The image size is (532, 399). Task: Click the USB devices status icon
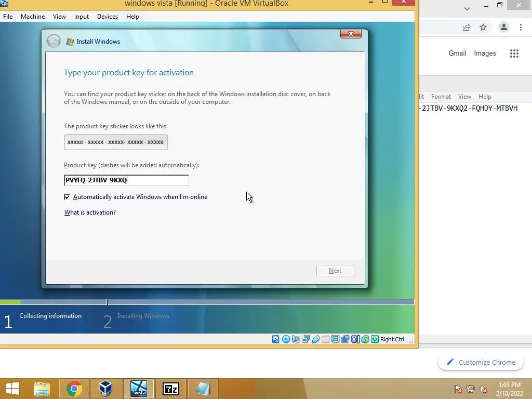(315, 339)
